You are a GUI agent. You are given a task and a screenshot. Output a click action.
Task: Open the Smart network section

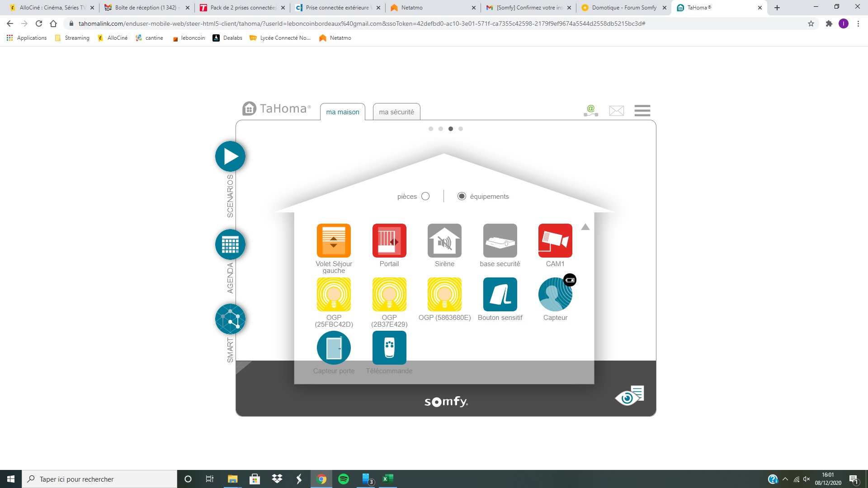pyautogui.click(x=230, y=319)
